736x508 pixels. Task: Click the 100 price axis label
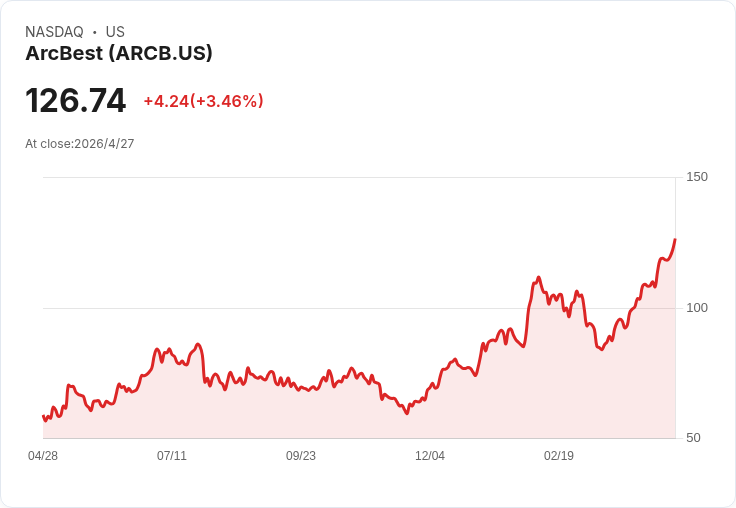(x=697, y=308)
